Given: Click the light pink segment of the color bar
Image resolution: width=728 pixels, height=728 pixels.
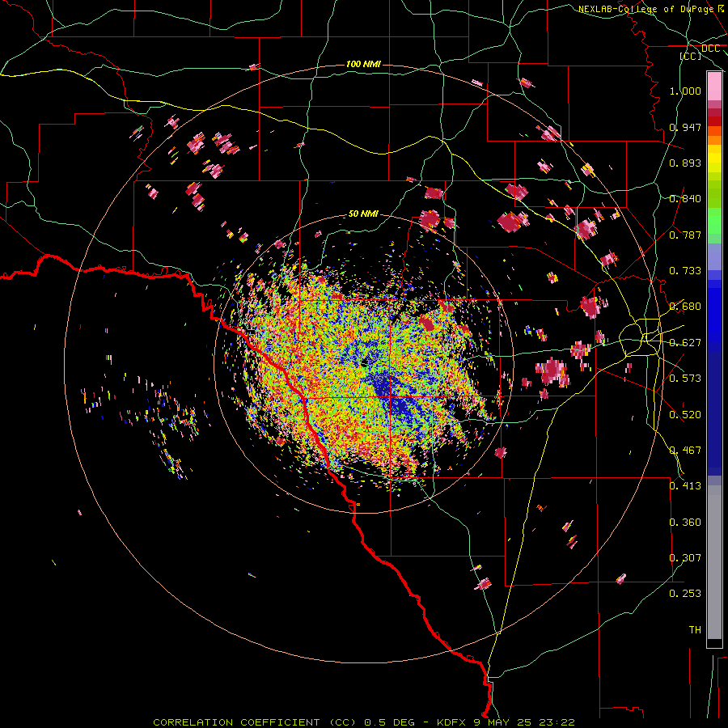Looking at the screenshot, I should tap(714, 86).
